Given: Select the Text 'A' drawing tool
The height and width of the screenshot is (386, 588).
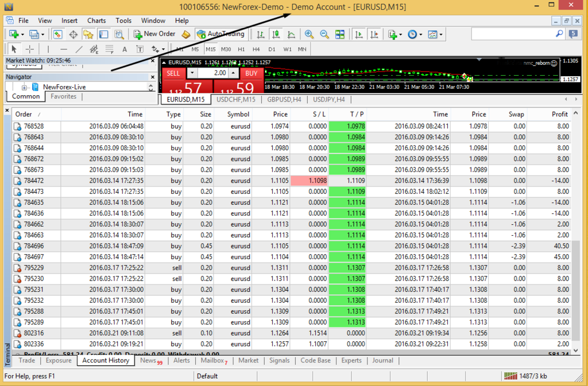Looking at the screenshot, I should (125, 49).
